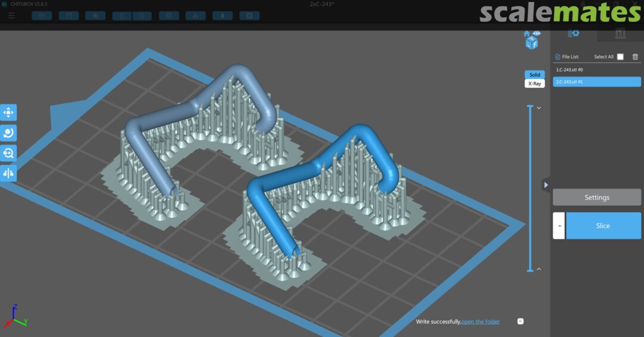This screenshot has height=337, width=644.
Task: Expand the arrow beside the Slice button
Action: coord(559,225)
